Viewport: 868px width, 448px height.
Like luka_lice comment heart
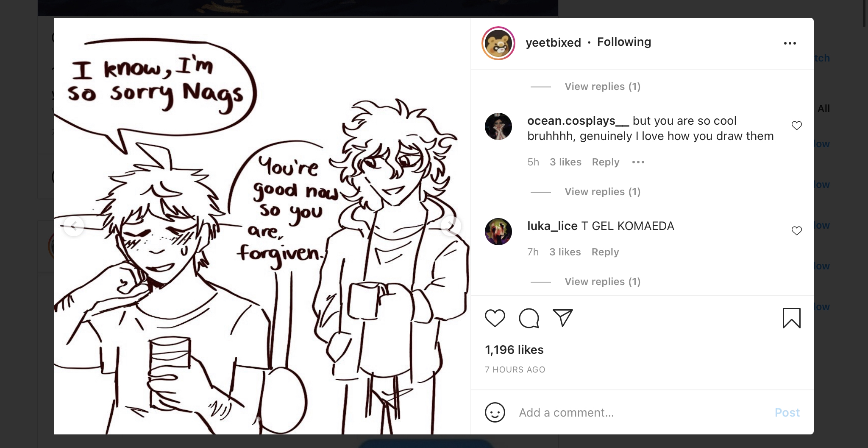[796, 231]
